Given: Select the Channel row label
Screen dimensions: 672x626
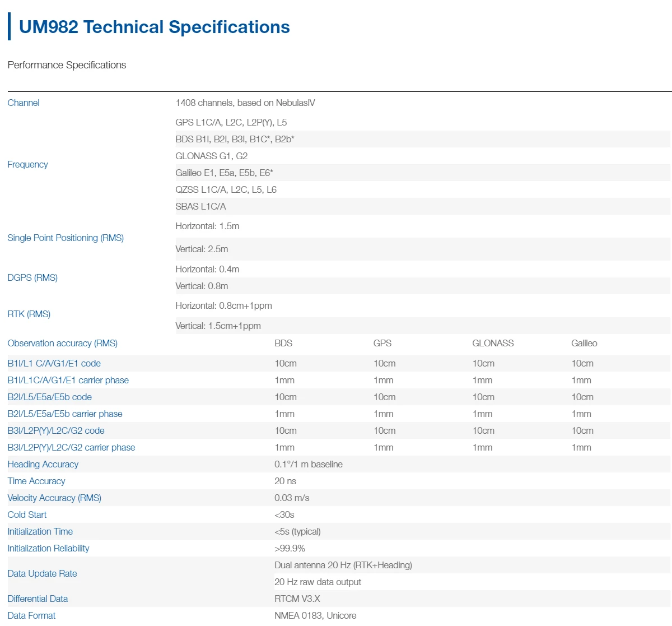Looking at the screenshot, I should pyautogui.click(x=24, y=103).
